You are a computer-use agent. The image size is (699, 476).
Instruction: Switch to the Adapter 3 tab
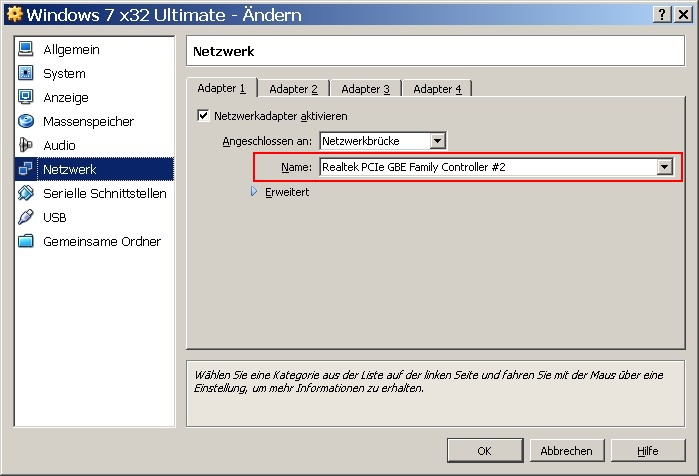tap(366, 89)
